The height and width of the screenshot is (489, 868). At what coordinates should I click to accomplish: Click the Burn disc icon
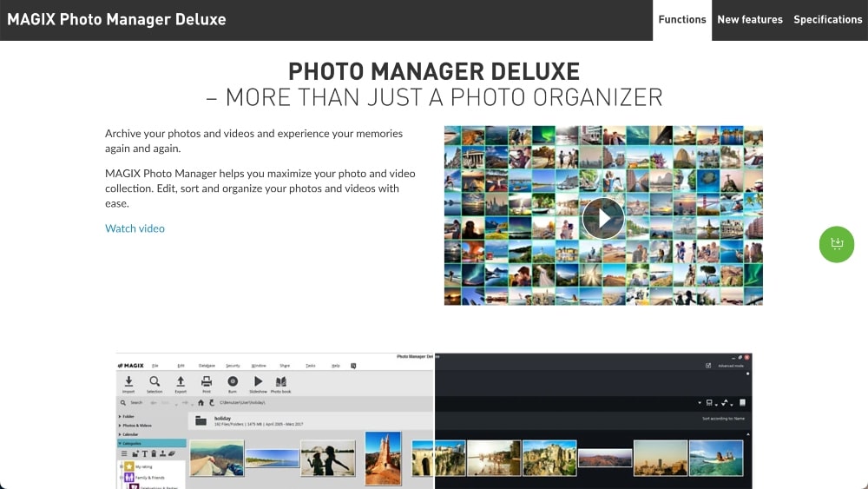click(233, 383)
